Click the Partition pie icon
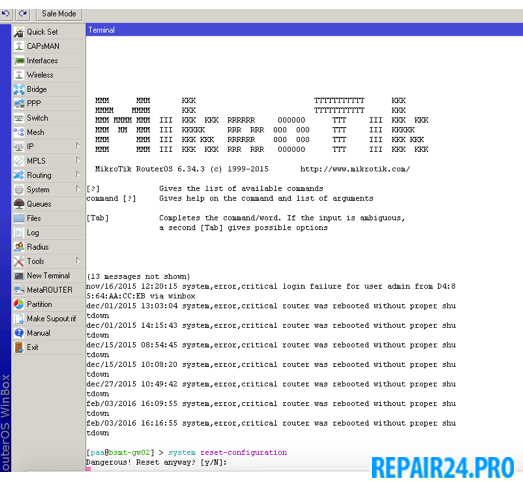The width and height of the screenshot is (523, 482). click(x=19, y=305)
